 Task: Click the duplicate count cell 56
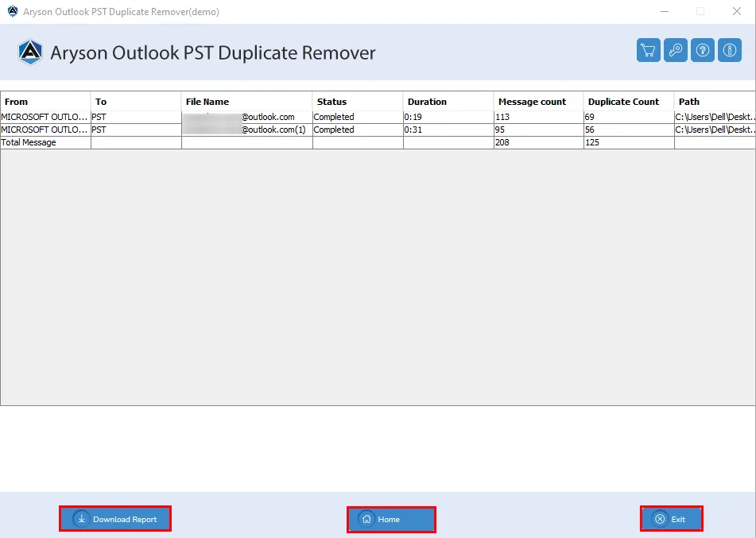click(x=629, y=130)
